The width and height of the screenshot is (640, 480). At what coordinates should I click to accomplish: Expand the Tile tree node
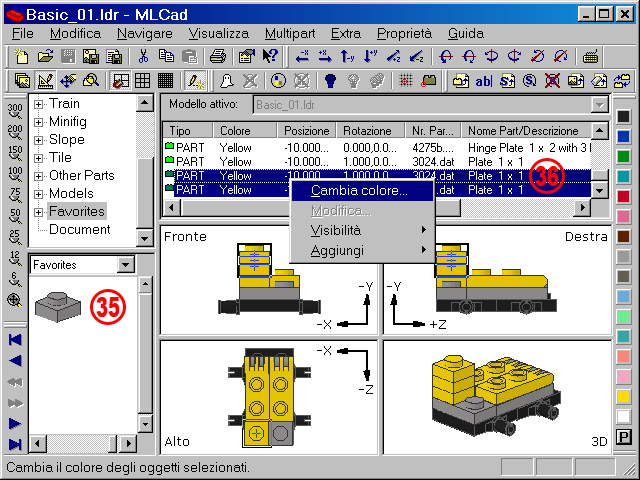click(38, 158)
